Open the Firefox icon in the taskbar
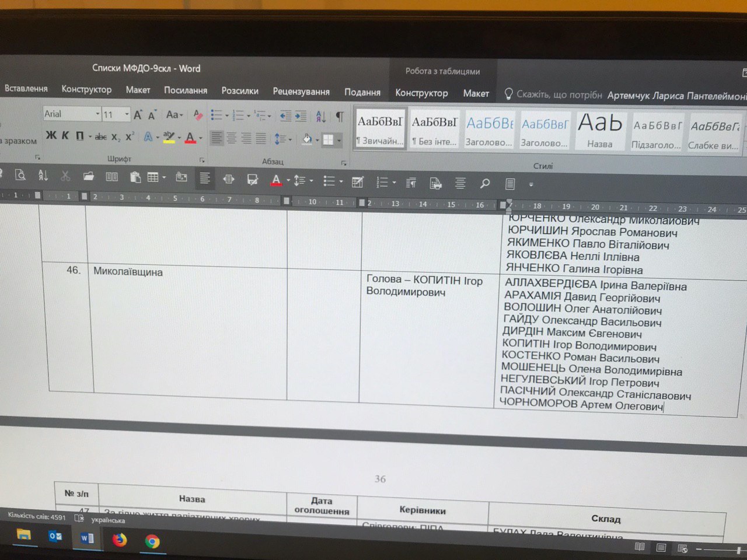 (x=120, y=540)
